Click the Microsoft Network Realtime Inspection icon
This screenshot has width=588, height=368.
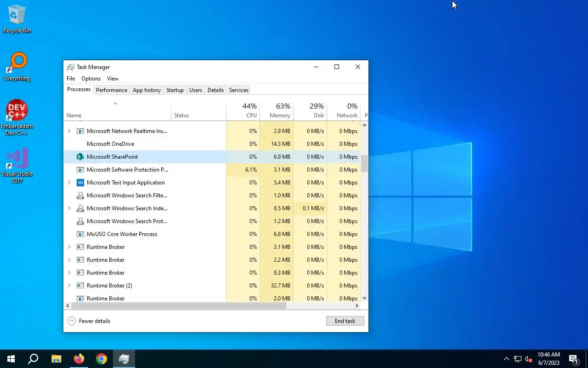[80, 131]
